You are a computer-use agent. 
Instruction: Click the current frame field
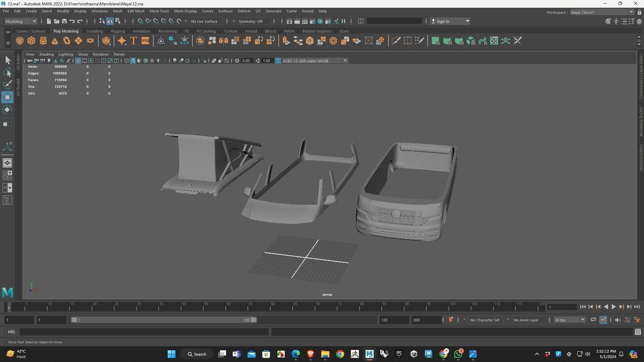(x=562, y=307)
